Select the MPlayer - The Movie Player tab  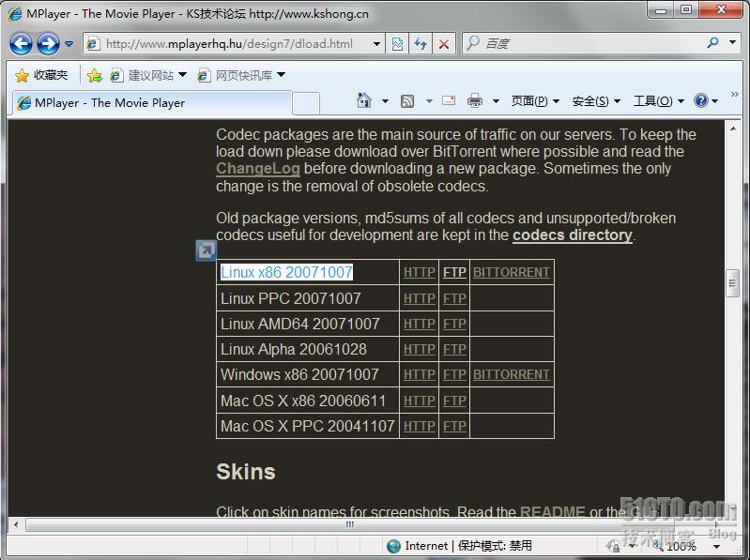(150, 103)
